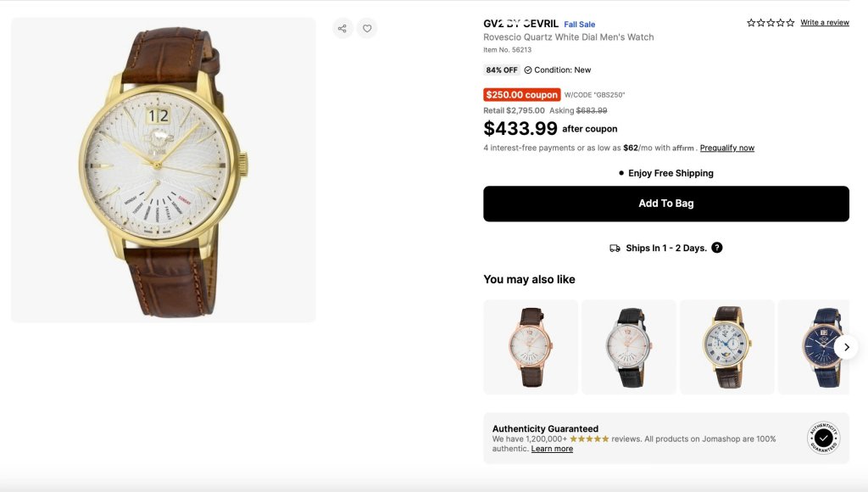
Task: Open Write a review link
Action: pyautogui.click(x=825, y=23)
